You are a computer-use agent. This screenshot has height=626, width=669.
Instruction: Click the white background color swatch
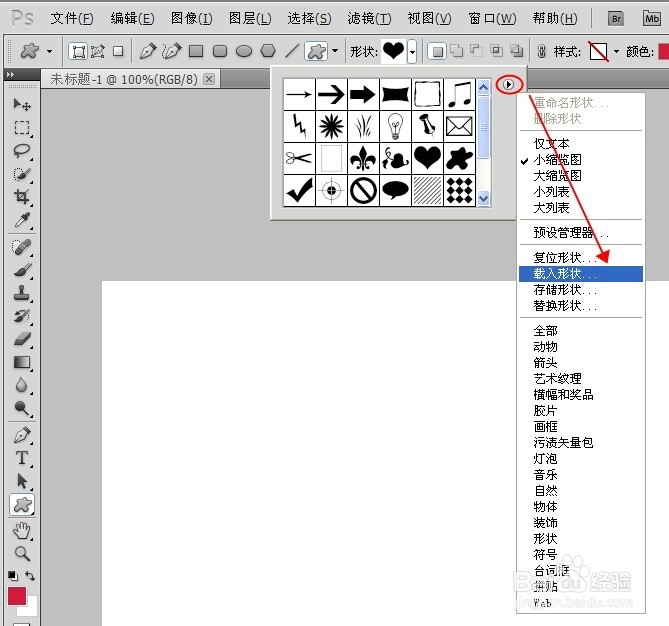[32, 609]
